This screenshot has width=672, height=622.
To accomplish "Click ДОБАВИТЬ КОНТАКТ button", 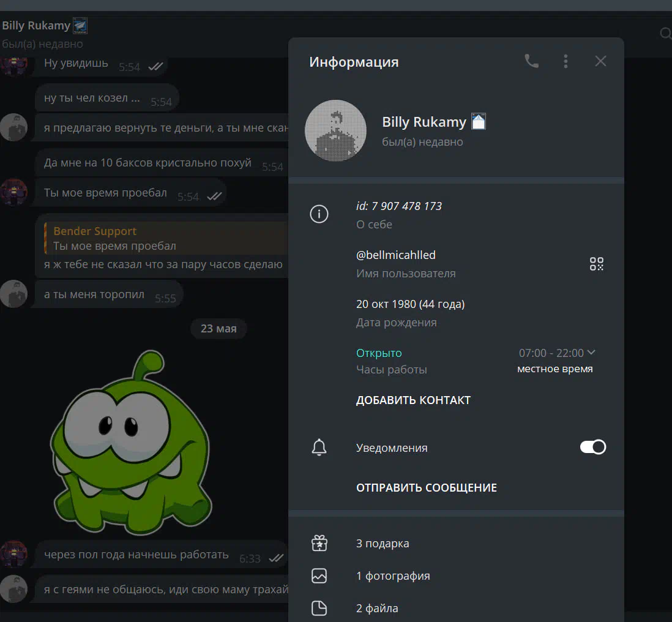I will (413, 400).
